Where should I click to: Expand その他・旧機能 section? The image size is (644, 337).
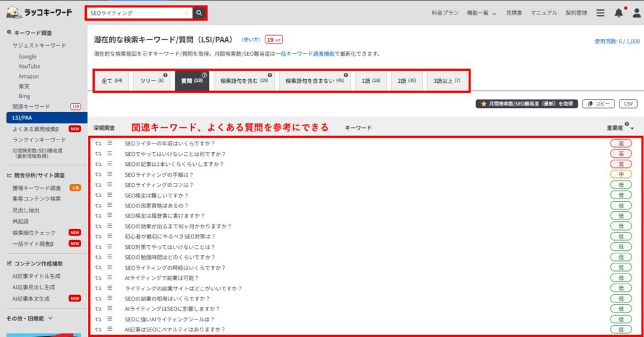(x=29, y=318)
